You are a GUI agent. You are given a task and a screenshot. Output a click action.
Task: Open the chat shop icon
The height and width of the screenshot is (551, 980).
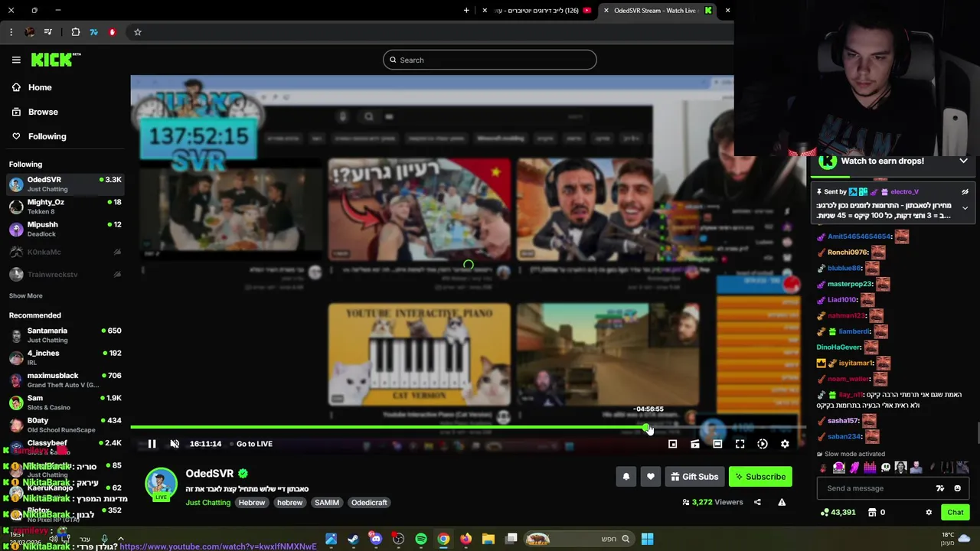[872, 513]
